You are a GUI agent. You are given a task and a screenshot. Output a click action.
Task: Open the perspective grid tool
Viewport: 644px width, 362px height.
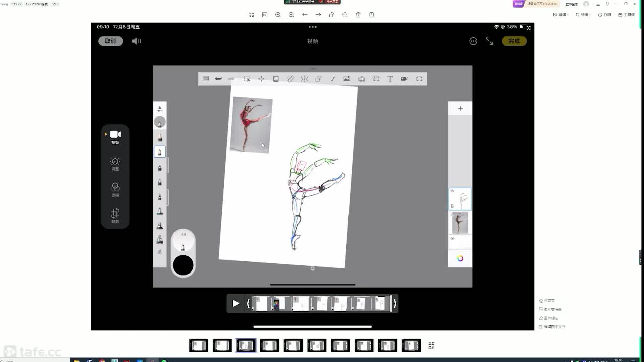(x=361, y=79)
